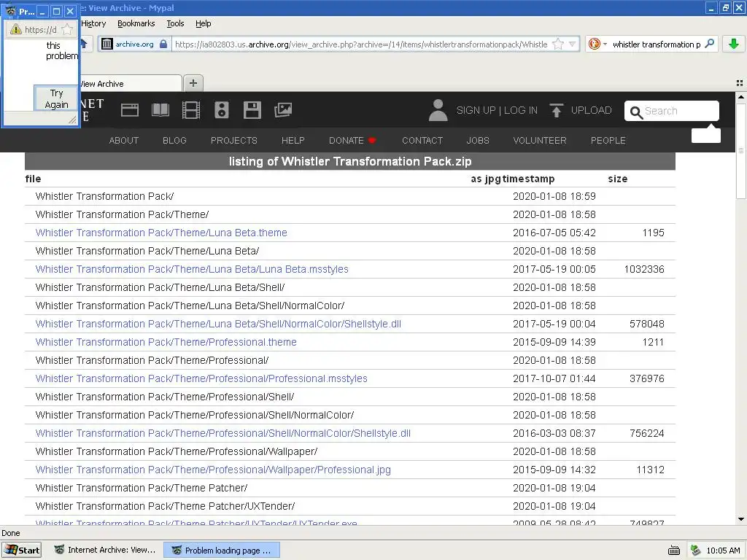Click the keyboard icon in system tray
Image resolution: width=747 pixels, height=560 pixels.
coord(674,551)
